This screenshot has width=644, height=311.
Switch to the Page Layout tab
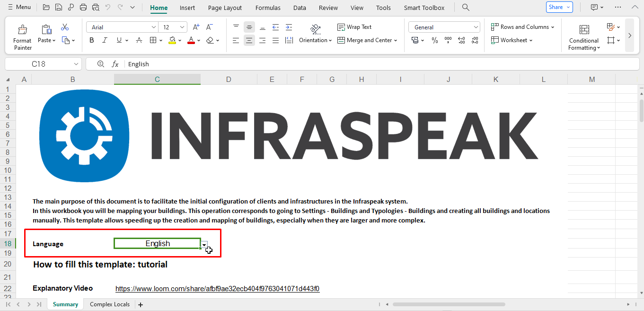pyautogui.click(x=225, y=8)
